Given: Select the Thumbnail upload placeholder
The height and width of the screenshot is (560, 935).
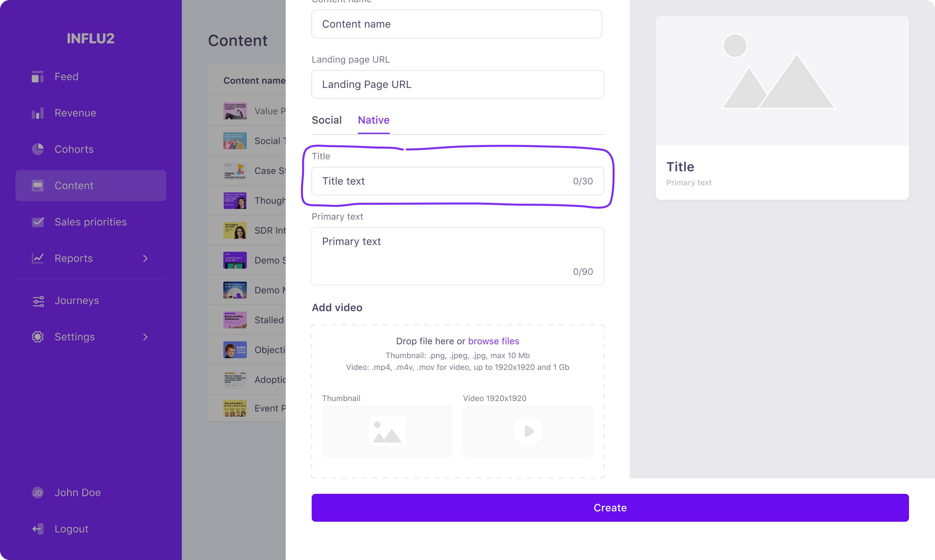Looking at the screenshot, I should (387, 431).
